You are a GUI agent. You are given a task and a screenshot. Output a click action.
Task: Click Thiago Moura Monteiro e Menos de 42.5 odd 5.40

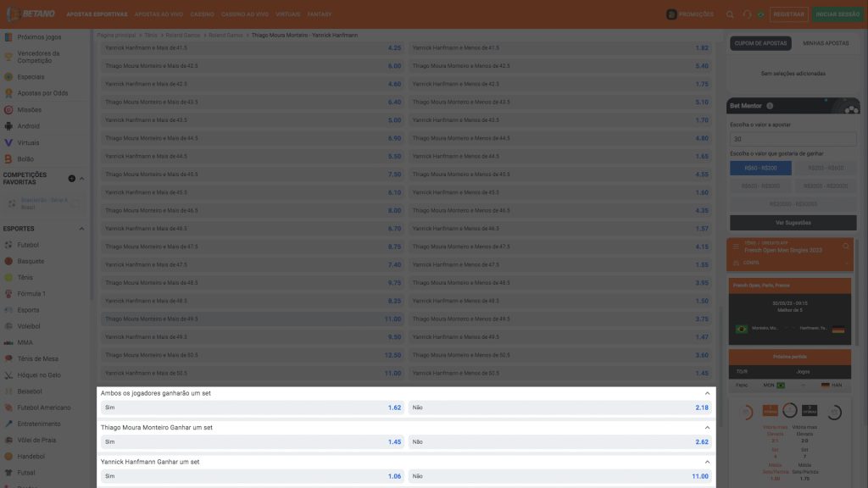560,66
